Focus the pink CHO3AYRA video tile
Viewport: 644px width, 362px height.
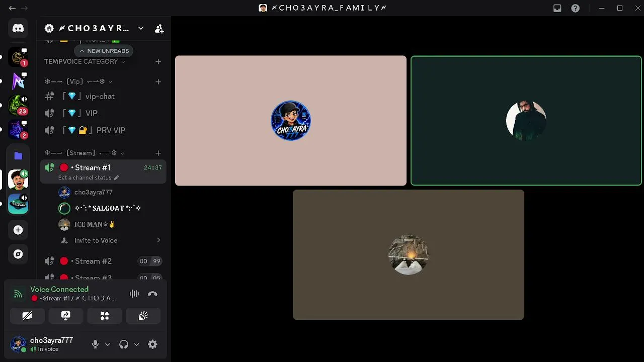point(291,121)
